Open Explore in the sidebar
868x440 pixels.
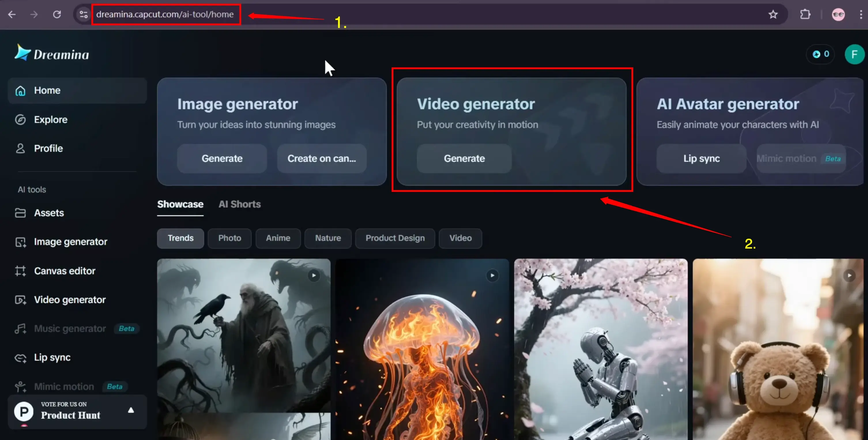(78, 120)
